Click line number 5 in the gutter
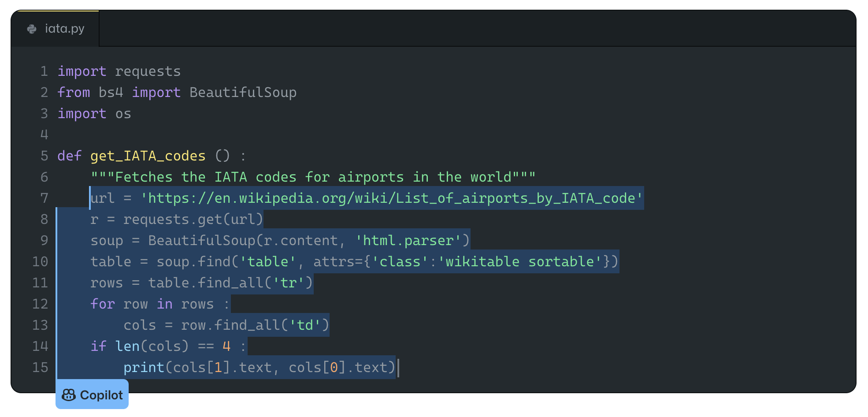 click(x=44, y=156)
